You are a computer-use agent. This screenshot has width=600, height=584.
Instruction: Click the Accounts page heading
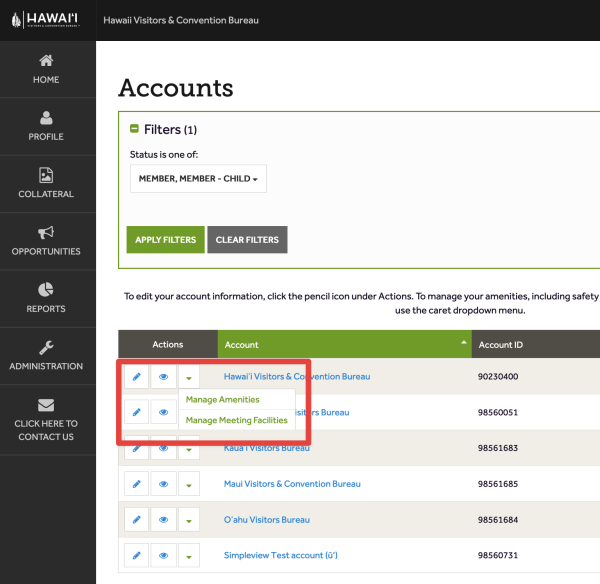pos(176,88)
